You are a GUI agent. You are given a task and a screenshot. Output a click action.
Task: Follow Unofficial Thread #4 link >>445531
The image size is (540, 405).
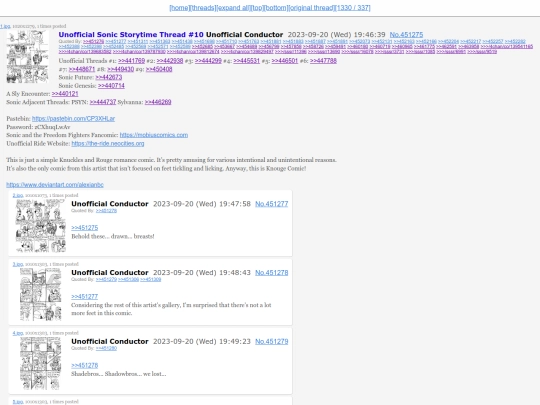pos(246,61)
